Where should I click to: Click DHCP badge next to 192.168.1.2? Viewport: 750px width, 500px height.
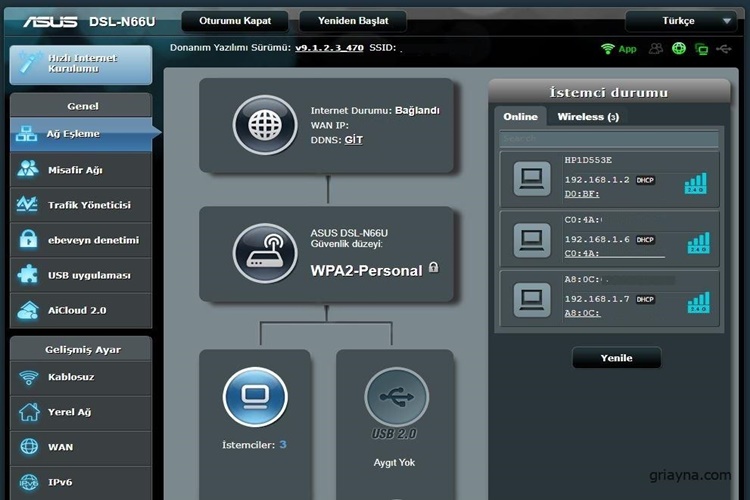[x=645, y=180]
